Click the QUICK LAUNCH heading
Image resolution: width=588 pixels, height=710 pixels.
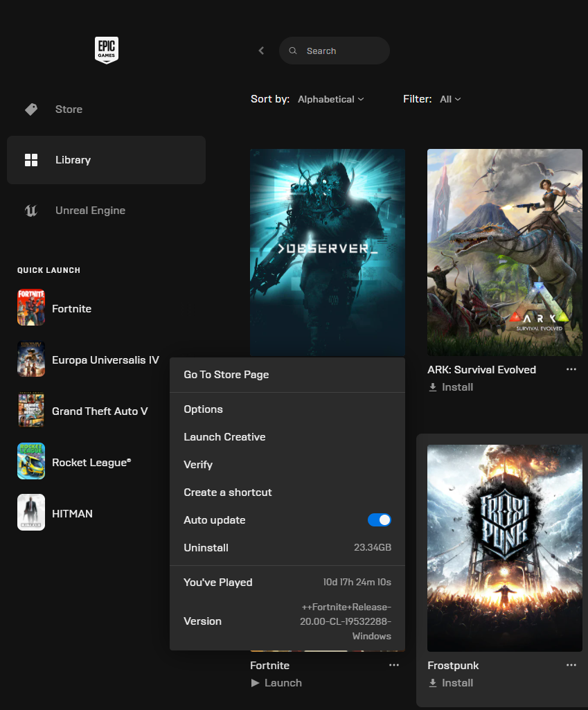49,270
